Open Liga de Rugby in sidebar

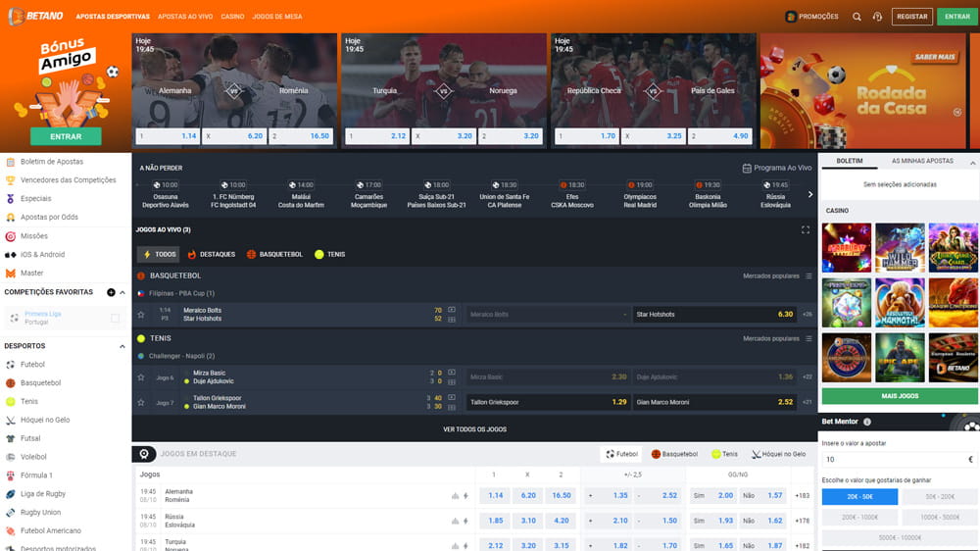(x=42, y=493)
